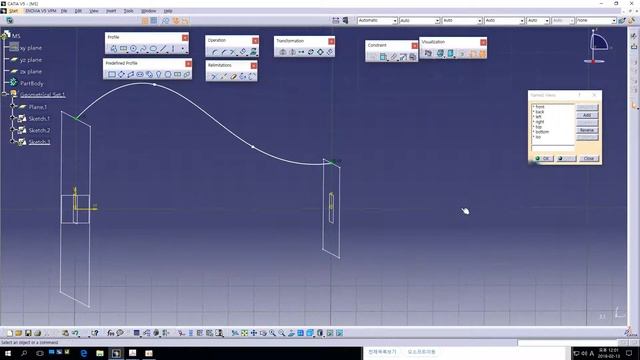Screen dimensions: 640x360
Task: Use the Quick Trim eraser in Relimitations
Action: pyautogui.click(x=233, y=76)
